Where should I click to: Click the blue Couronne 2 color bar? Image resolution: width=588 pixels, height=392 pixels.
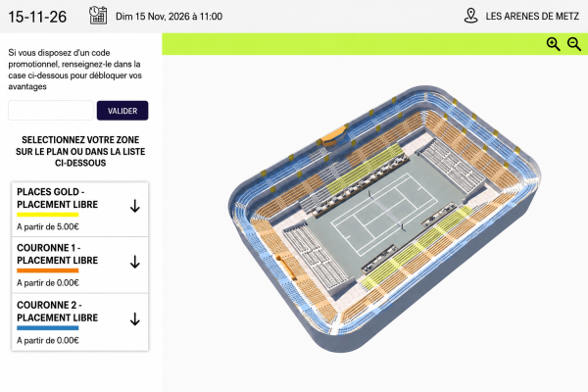pos(48,328)
